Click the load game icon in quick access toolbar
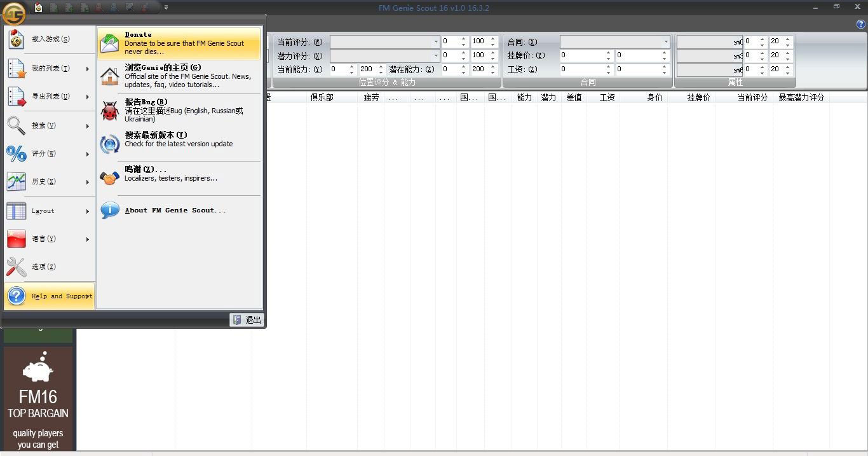Viewport: 868px width, 456px height. pyautogui.click(x=39, y=8)
